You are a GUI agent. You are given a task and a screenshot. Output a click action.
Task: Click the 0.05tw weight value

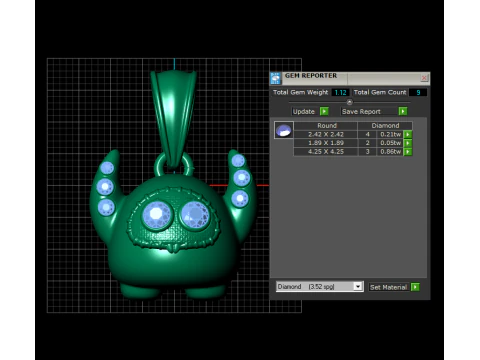pyautogui.click(x=390, y=143)
